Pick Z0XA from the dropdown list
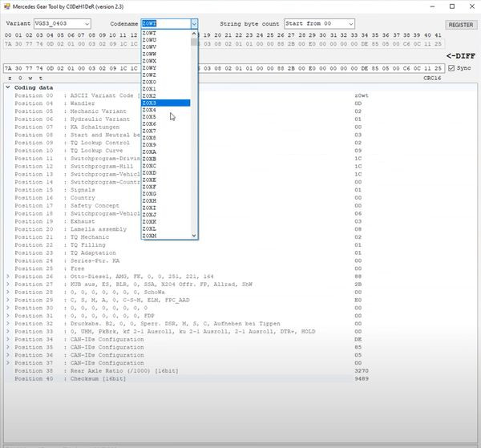 point(150,151)
